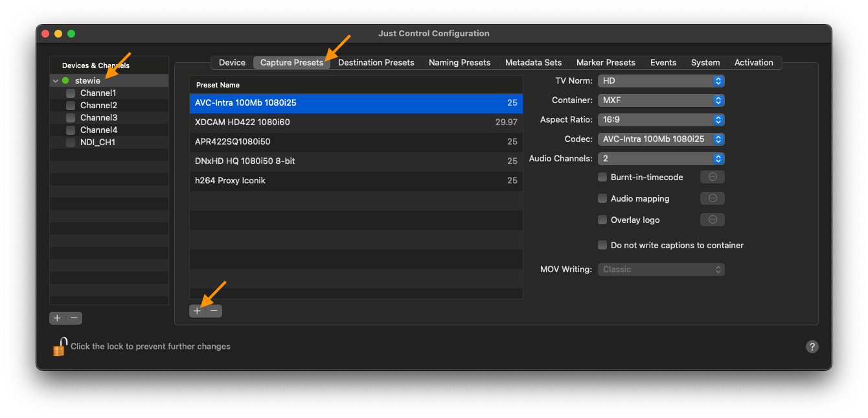
Task: Select the stewie device row
Action: (109, 81)
